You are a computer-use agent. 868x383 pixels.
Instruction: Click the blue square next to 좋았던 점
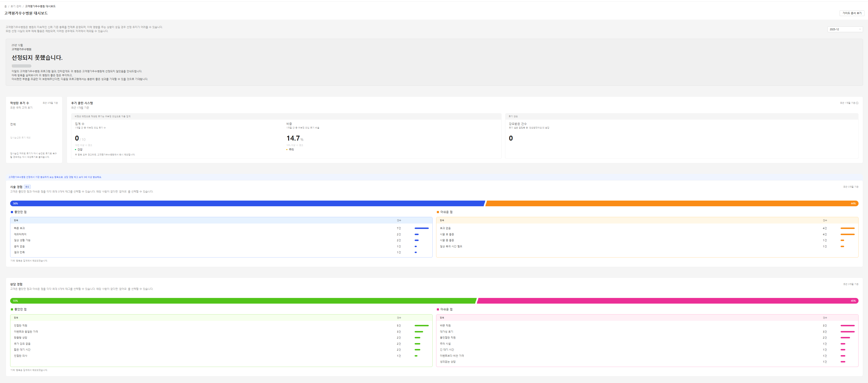pos(12,212)
